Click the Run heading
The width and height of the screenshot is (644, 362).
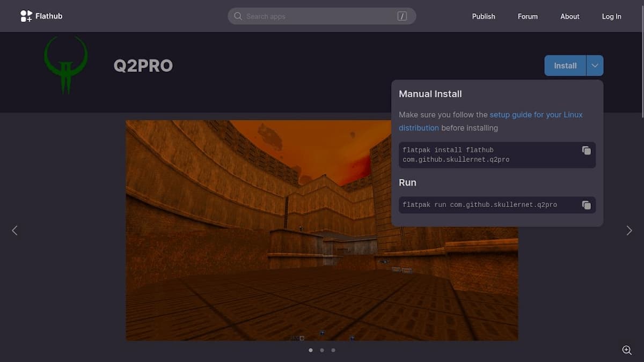(x=407, y=182)
